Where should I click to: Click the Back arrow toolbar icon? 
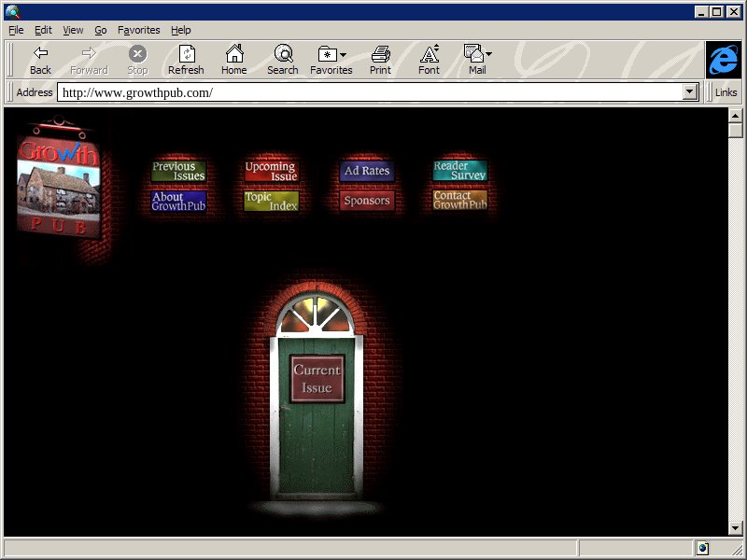pos(40,54)
